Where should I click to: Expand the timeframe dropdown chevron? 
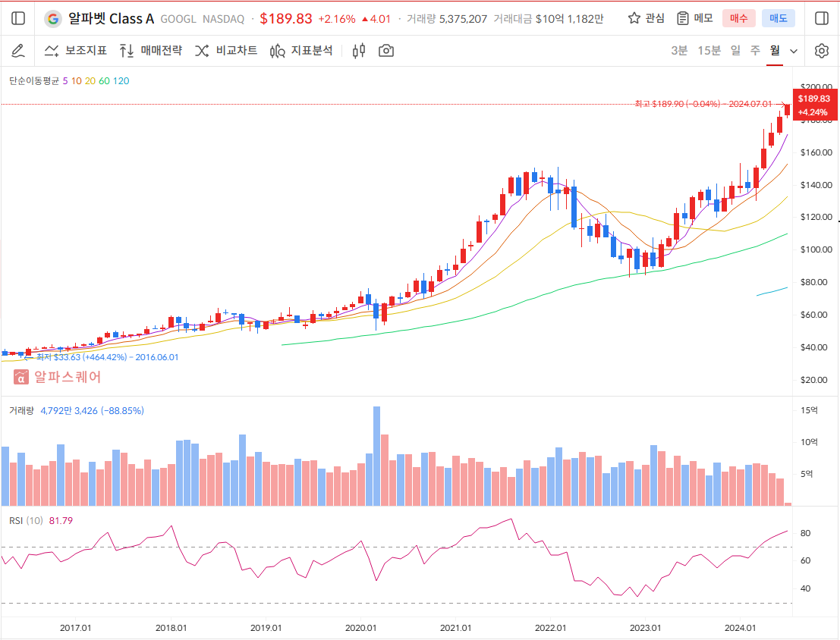coord(794,52)
